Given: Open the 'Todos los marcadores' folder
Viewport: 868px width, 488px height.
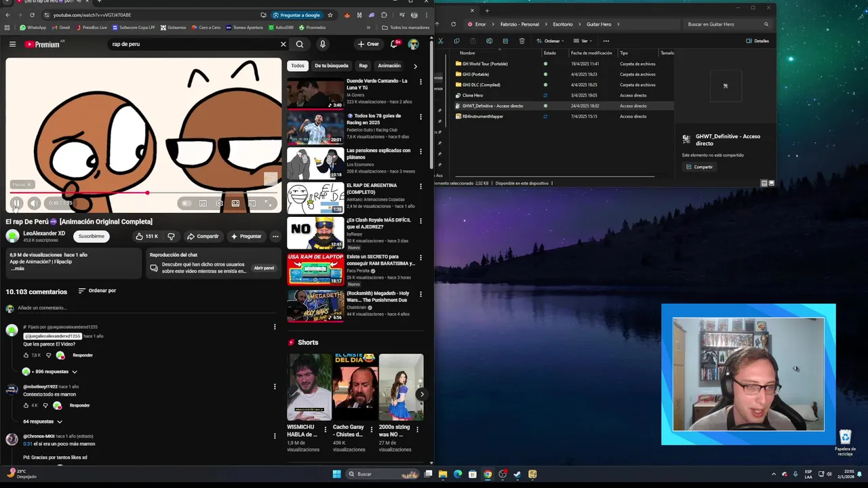Looking at the screenshot, I should [406, 28].
